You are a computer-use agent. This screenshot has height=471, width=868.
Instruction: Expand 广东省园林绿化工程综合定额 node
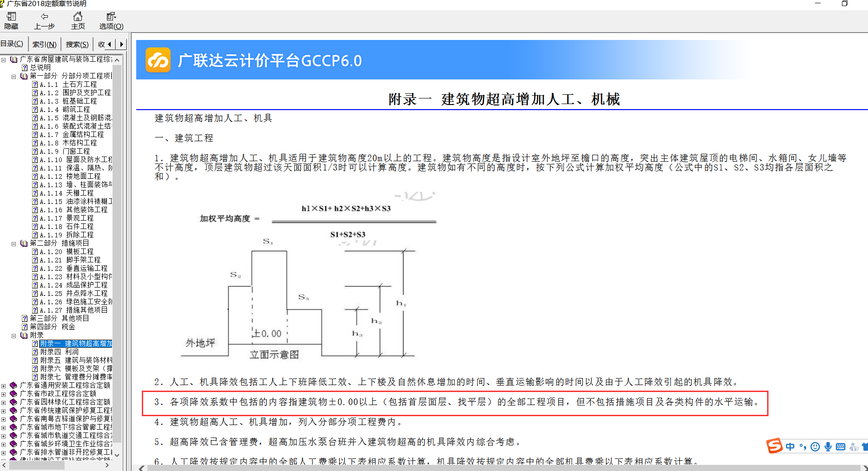coord(4,402)
